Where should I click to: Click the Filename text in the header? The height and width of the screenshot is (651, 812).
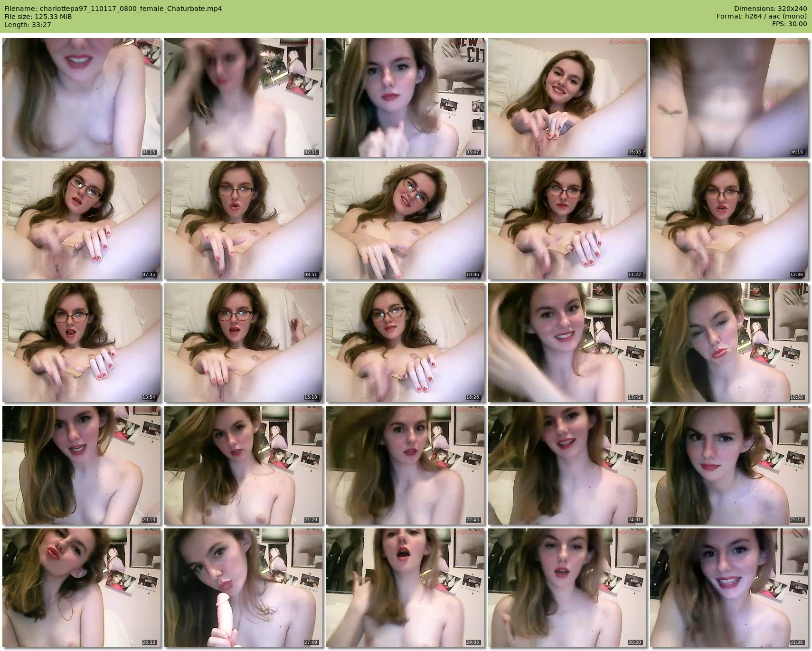click(113, 9)
